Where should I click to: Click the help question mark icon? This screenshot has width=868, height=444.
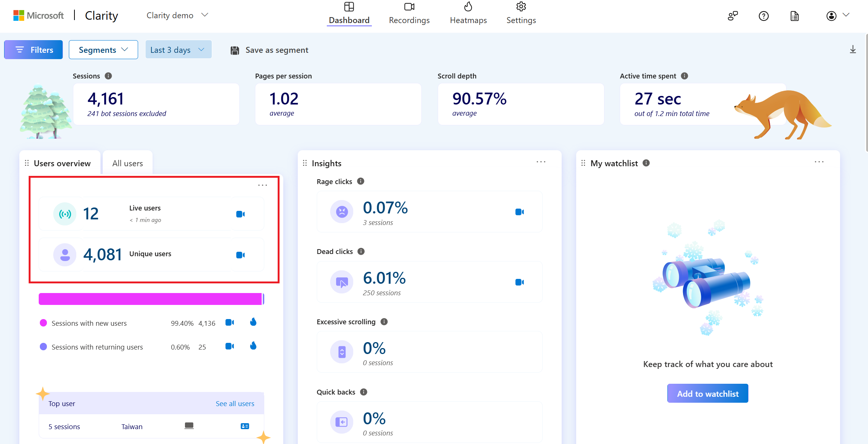tap(764, 16)
